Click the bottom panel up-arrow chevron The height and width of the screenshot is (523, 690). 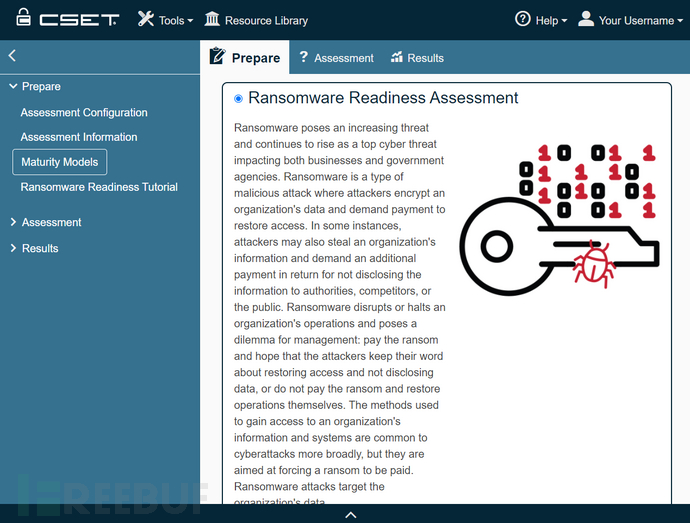coord(350,515)
